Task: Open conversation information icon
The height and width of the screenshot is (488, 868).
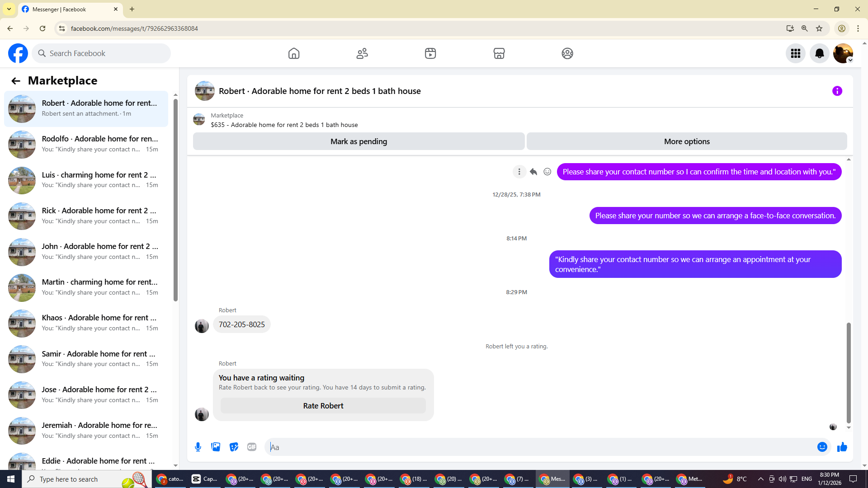Action: point(837,91)
